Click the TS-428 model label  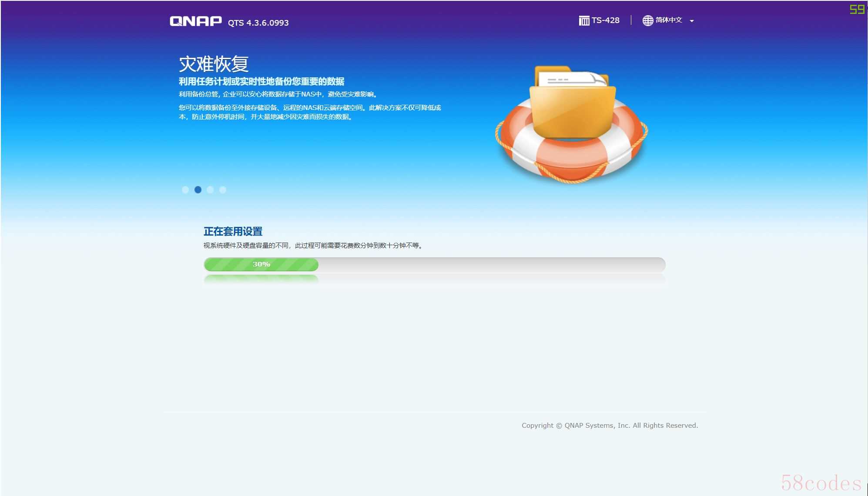(x=605, y=20)
